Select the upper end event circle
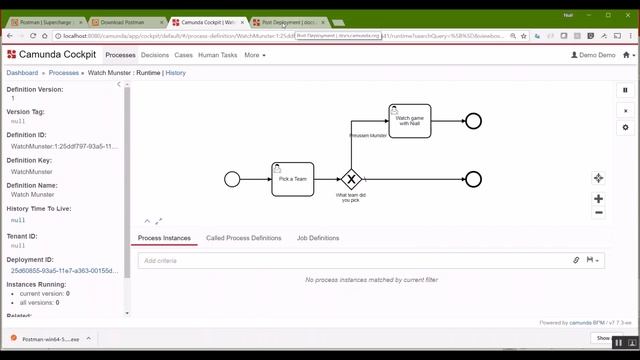 point(473,121)
